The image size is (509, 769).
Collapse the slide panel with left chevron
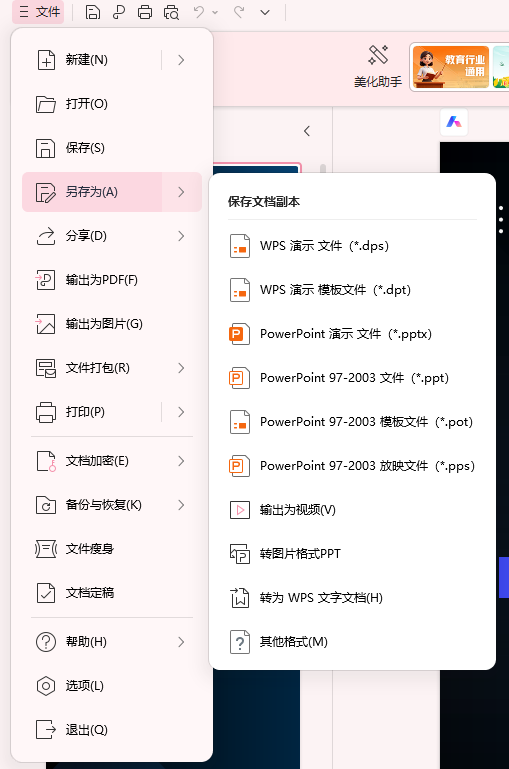click(x=307, y=131)
